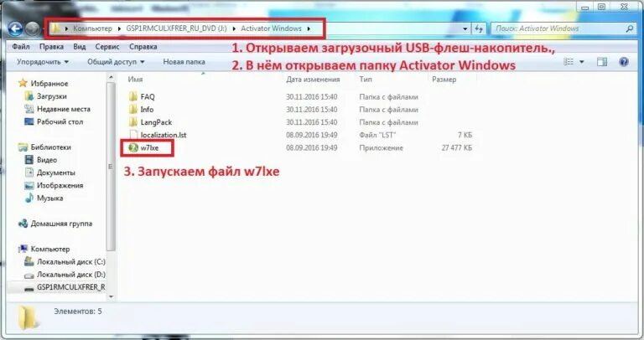Screen dimensions: 644x340
Task: Open Загрузки in the navigation pane
Action: (x=45, y=96)
